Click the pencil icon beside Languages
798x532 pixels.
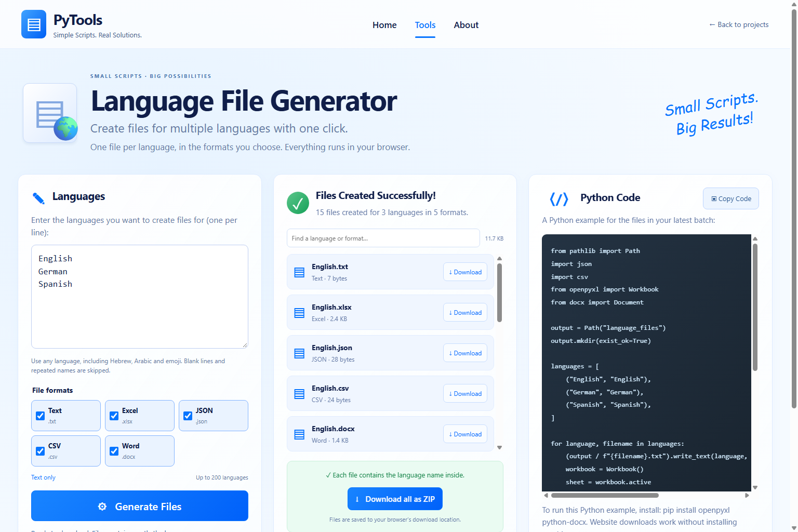pyautogui.click(x=38, y=198)
